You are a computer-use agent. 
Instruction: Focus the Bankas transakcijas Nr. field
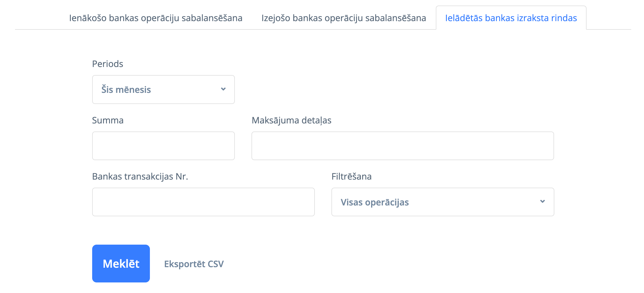pos(203,202)
